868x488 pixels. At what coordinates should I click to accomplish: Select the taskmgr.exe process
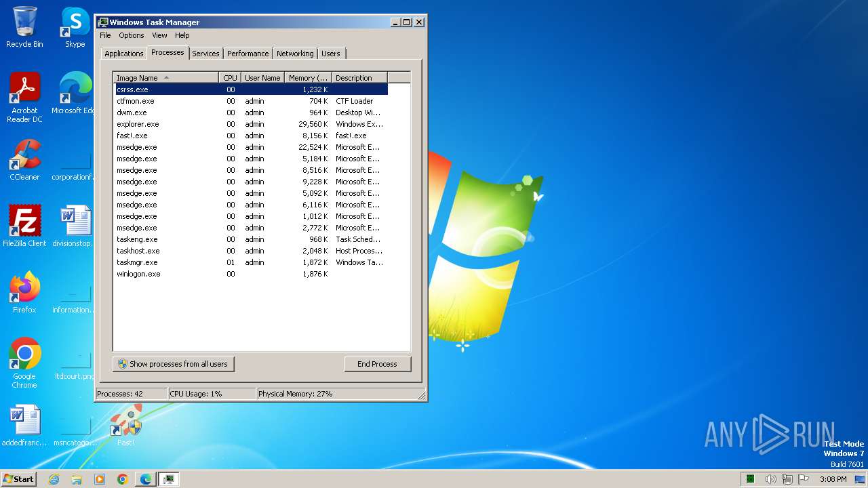click(x=251, y=262)
